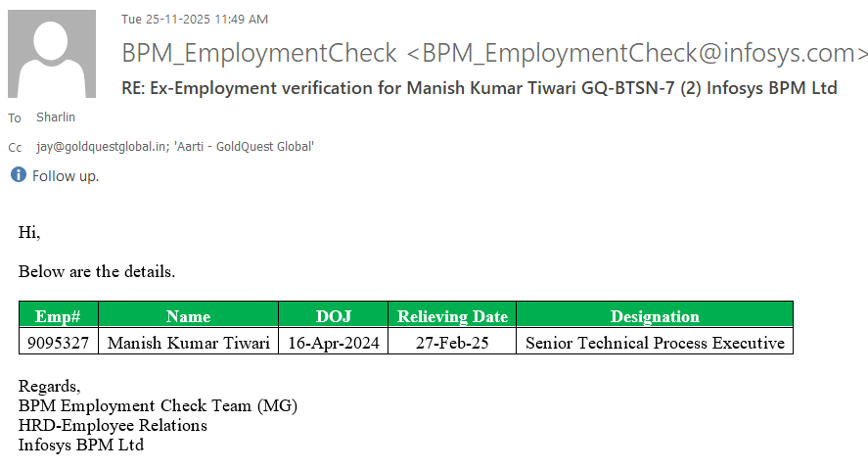Viewport: 868px width, 470px height.
Task: Click the sender avatar placeholder picture
Action: [x=52, y=54]
